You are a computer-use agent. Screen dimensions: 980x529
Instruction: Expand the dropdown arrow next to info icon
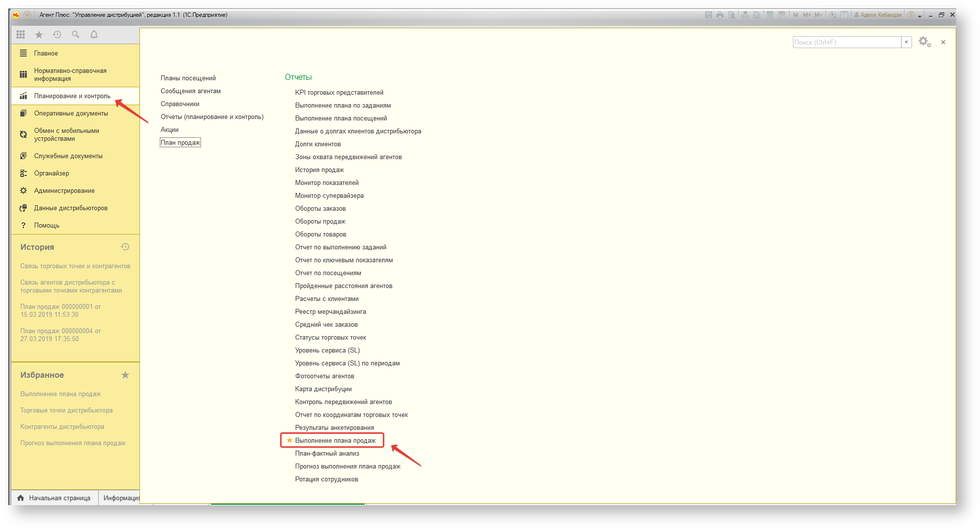919,16
